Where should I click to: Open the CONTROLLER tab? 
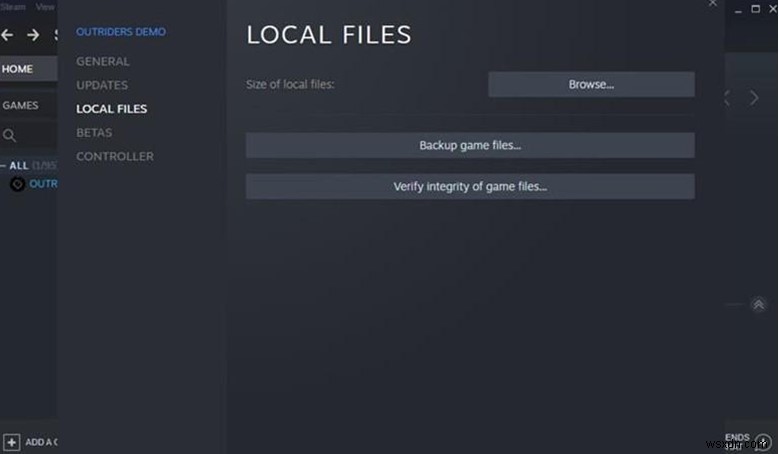(x=115, y=156)
